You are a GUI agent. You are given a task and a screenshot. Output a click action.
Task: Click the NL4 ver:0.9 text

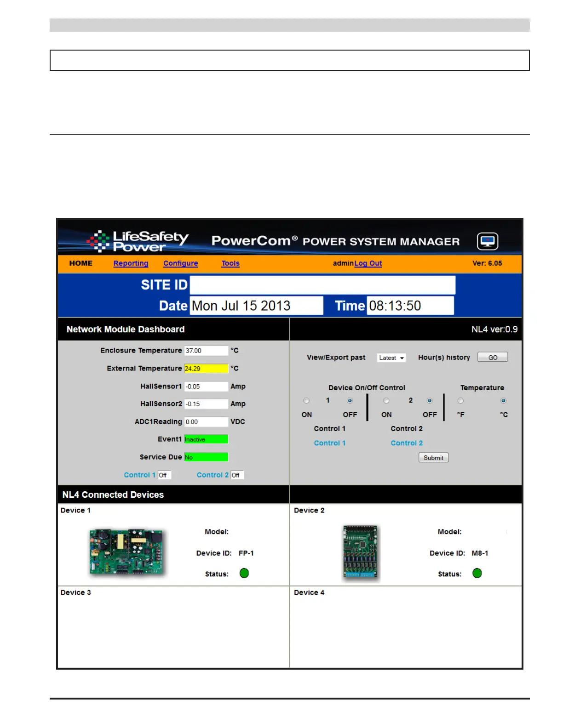494,330
